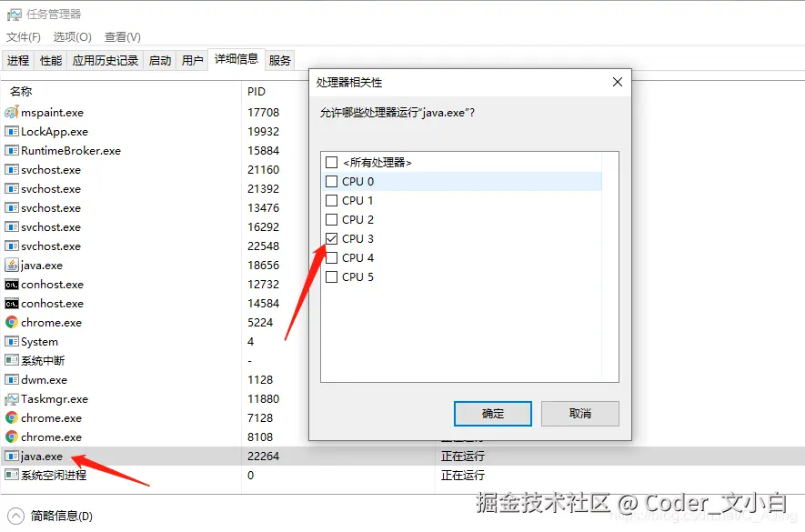805x532 pixels.
Task: Click the RuntimeBroker.exe process icon
Action: pos(12,150)
